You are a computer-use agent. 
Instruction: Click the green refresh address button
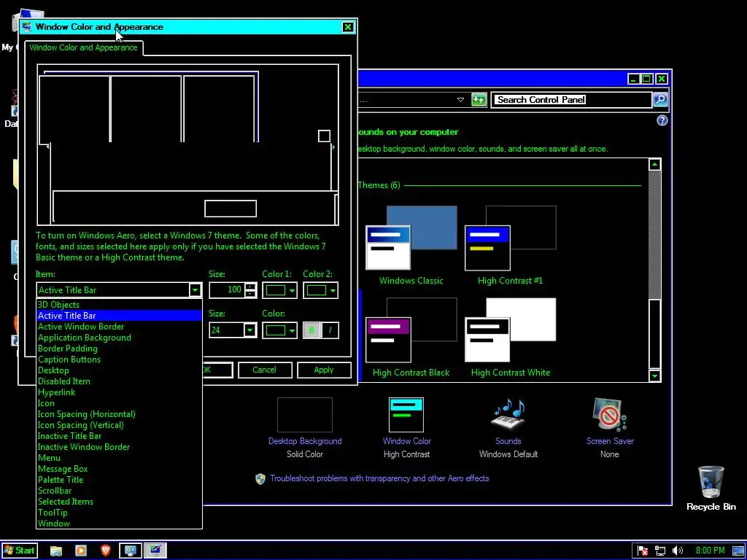pos(479,99)
